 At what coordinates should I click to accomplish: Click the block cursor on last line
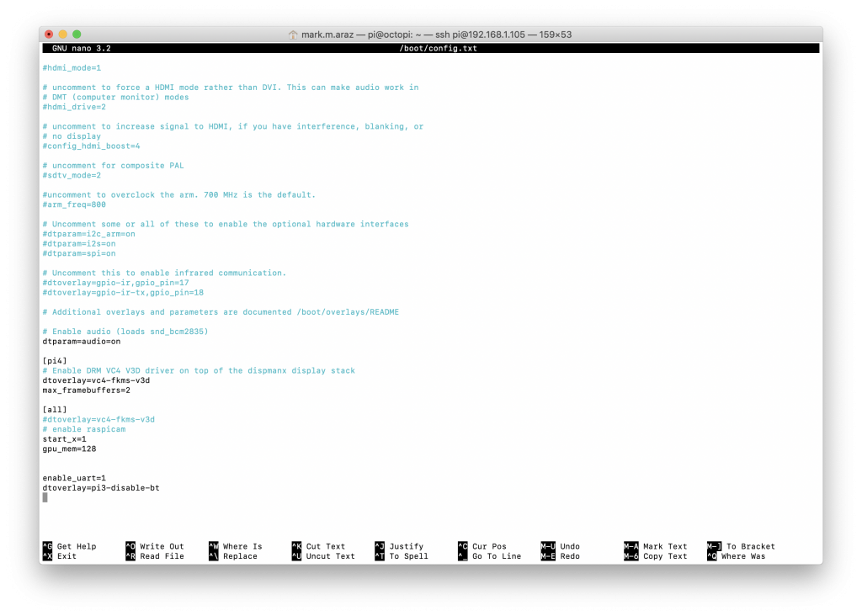tap(45, 497)
